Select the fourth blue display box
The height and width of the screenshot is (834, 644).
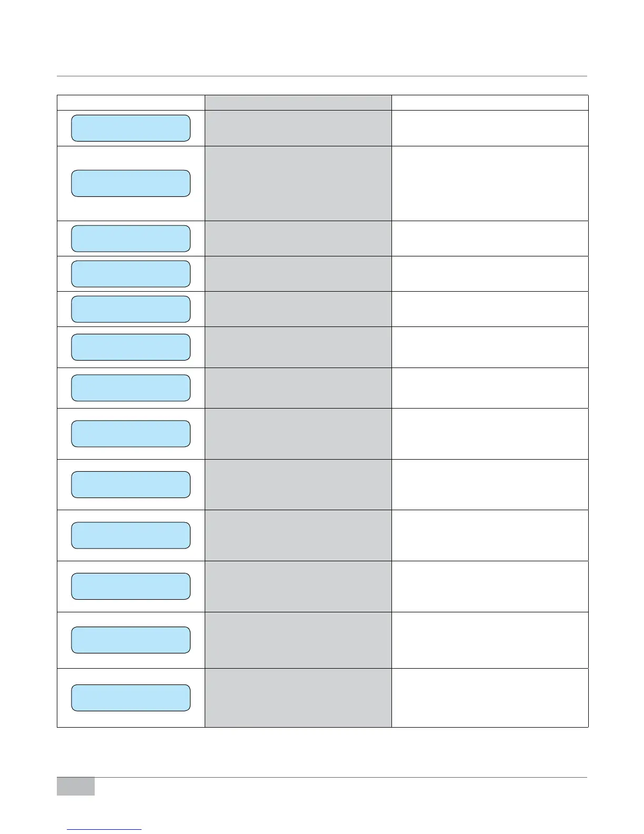130,274
